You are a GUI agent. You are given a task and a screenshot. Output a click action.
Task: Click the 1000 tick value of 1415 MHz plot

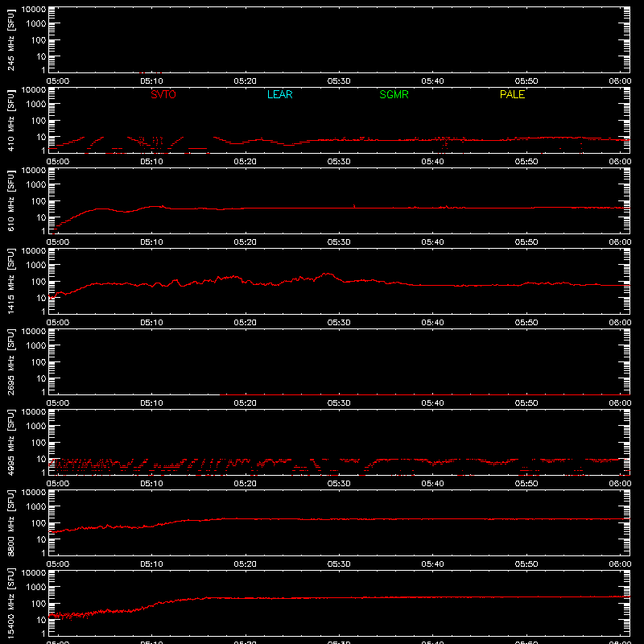pos(36,266)
